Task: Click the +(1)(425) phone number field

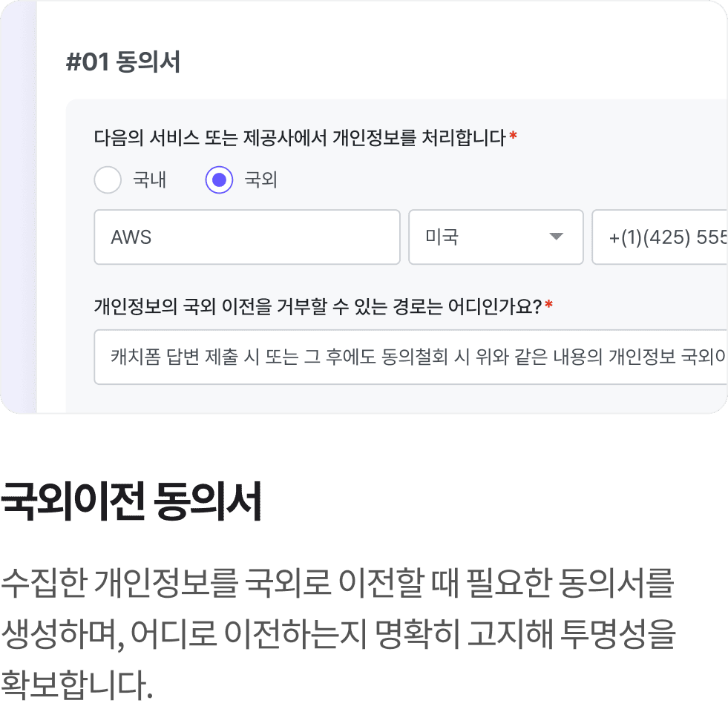Action: coord(660,237)
